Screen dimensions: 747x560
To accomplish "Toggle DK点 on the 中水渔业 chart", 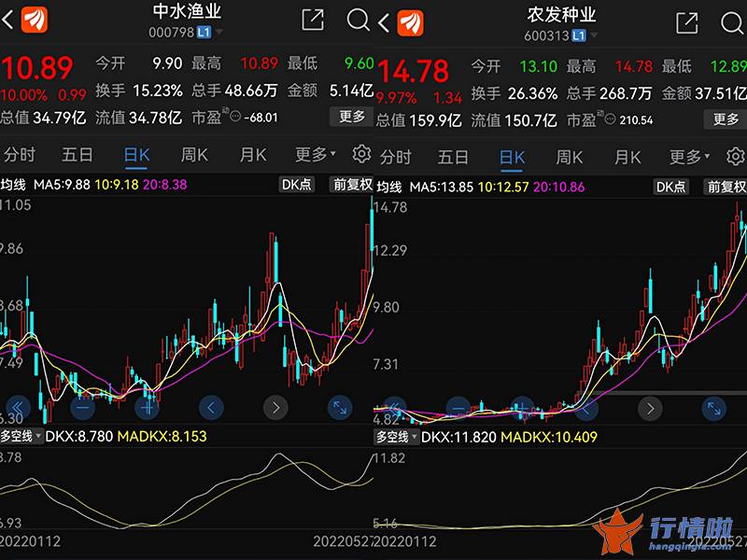I will tap(296, 184).
